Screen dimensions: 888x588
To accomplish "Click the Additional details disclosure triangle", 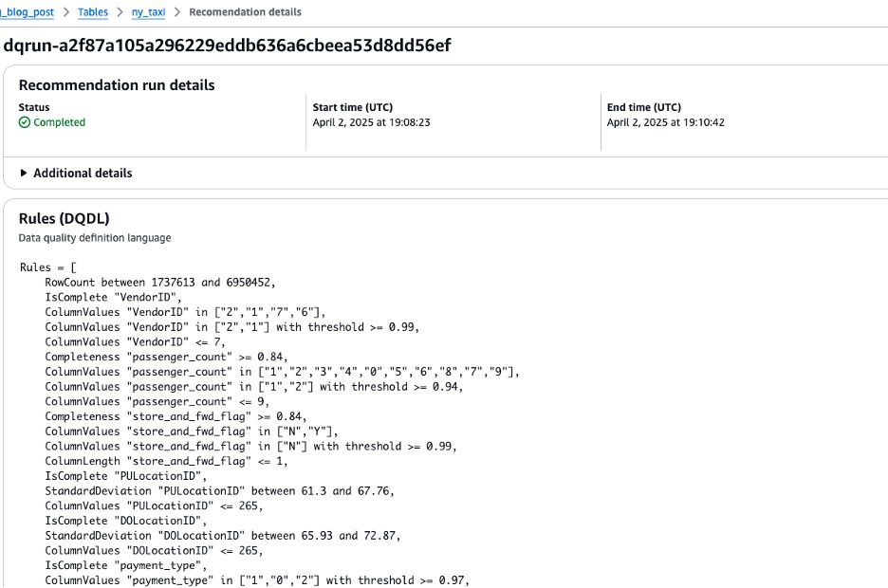I will (x=23, y=174).
